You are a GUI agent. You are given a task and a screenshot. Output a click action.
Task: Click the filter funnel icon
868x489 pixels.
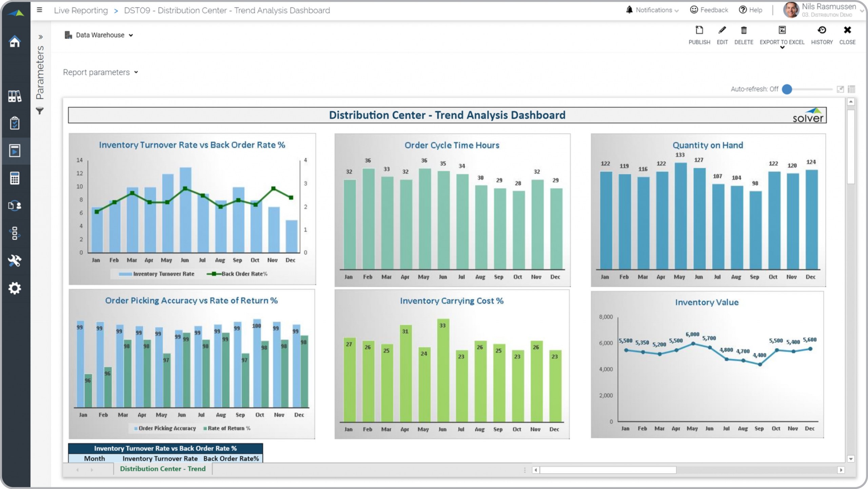(x=40, y=111)
